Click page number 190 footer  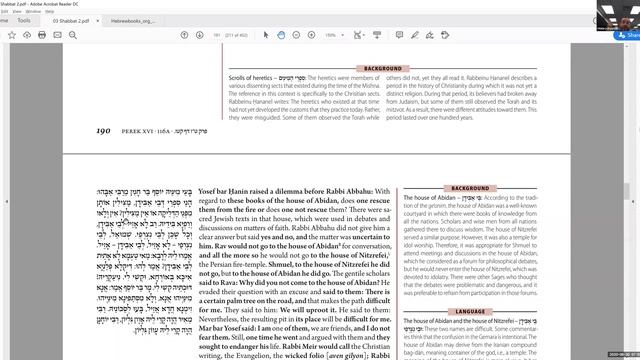pos(103,131)
